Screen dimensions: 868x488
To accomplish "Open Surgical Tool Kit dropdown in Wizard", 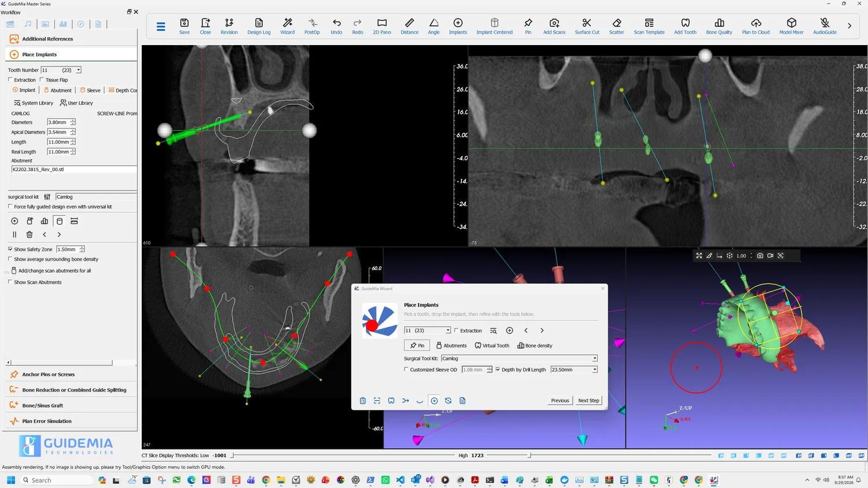I will 594,358.
